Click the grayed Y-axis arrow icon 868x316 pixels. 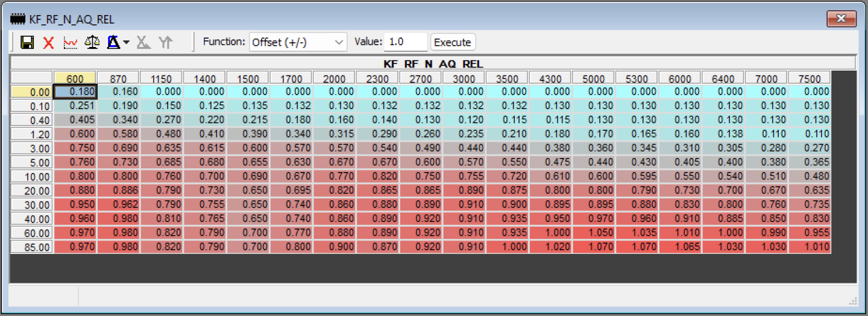point(165,42)
